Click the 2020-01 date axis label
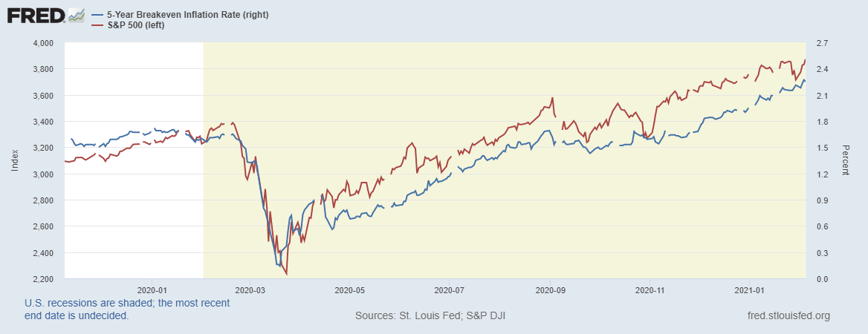The width and height of the screenshot is (868, 334). coord(152,289)
